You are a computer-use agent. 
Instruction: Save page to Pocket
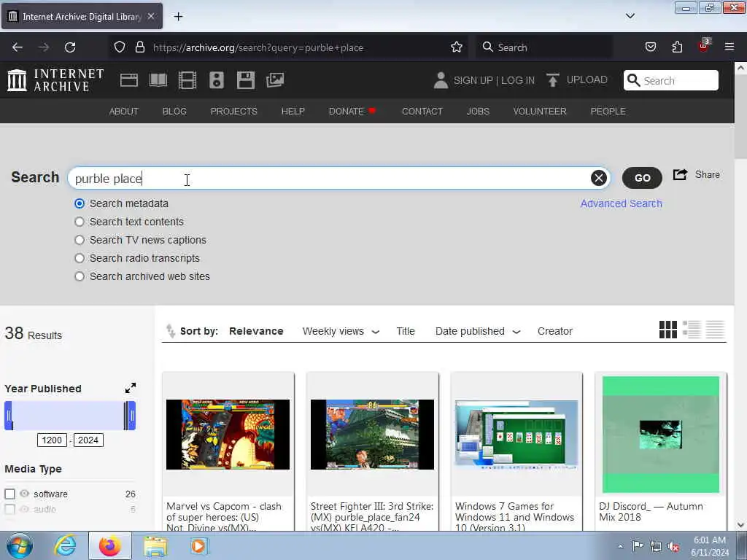(650, 47)
